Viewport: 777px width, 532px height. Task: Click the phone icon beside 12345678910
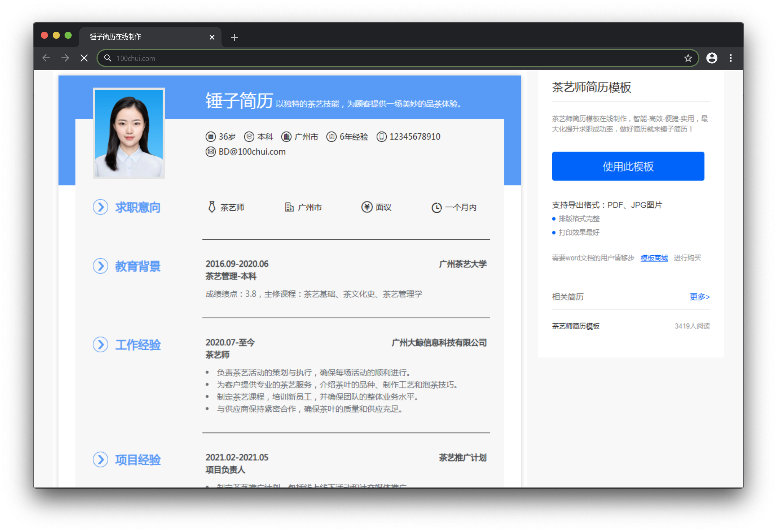381,137
